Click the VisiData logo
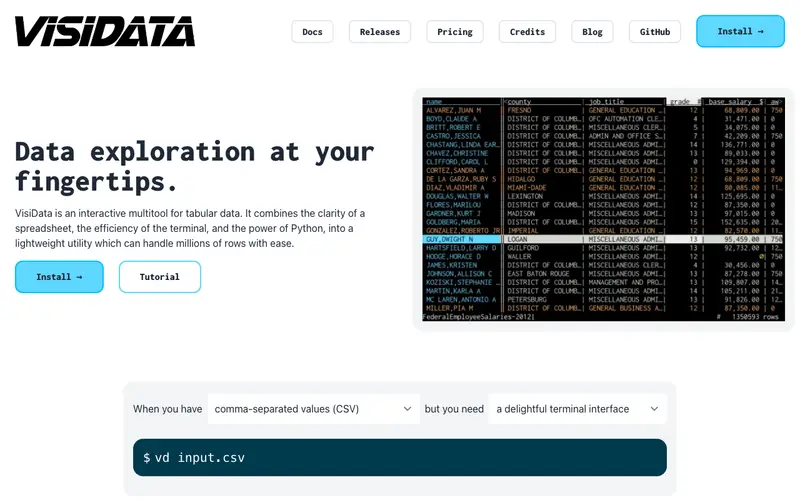 pos(105,31)
